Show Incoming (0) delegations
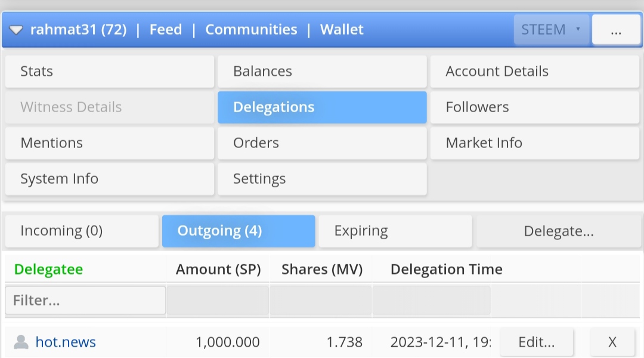This screenshot has height=358, width=644. (82, 231)
